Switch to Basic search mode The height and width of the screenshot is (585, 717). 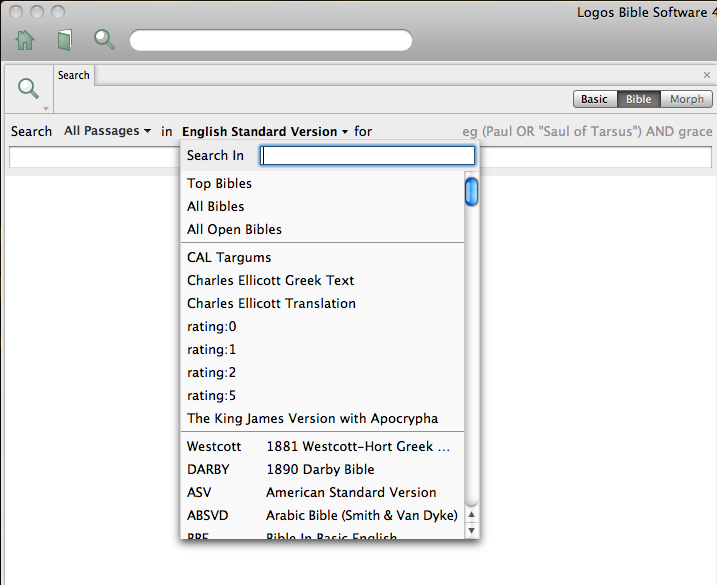(x=594, y=99)
